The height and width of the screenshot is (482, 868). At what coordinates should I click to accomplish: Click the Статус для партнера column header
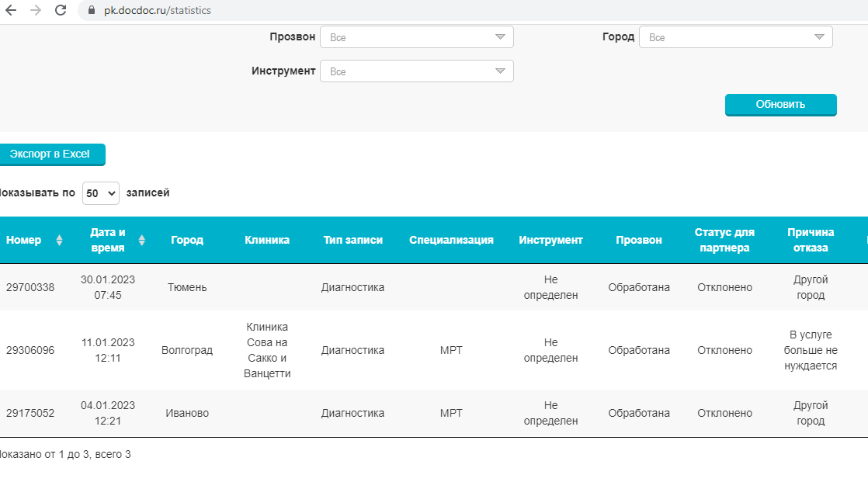click(724, 241)
